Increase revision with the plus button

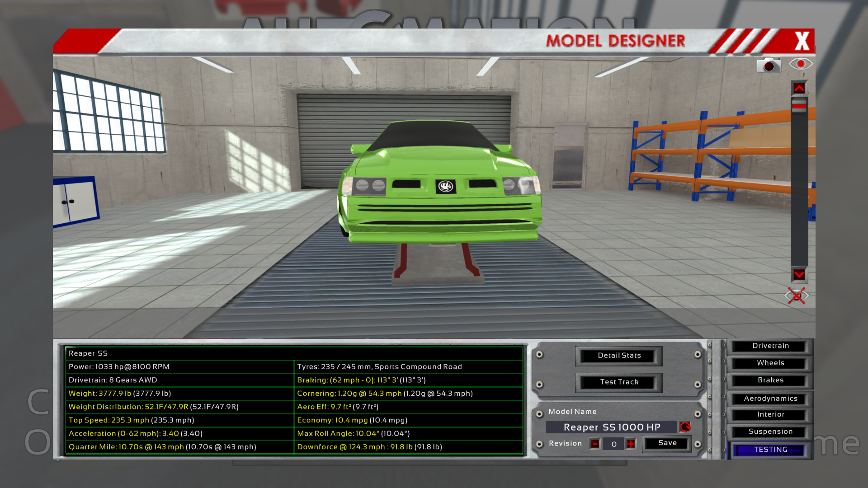tap(631, 444)
